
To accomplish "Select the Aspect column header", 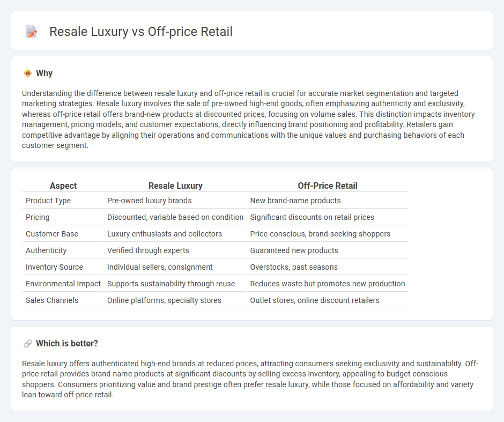I will (x=63, y=186).
